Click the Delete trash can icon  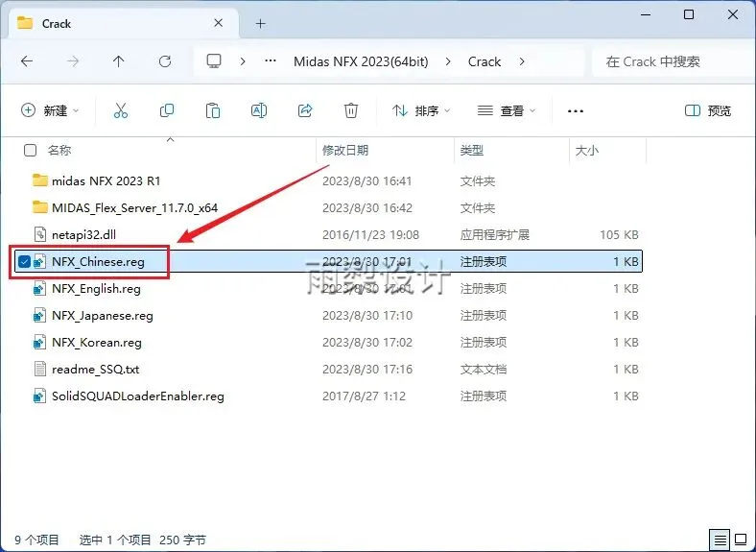pyautogui.click(x=351, y=110)
